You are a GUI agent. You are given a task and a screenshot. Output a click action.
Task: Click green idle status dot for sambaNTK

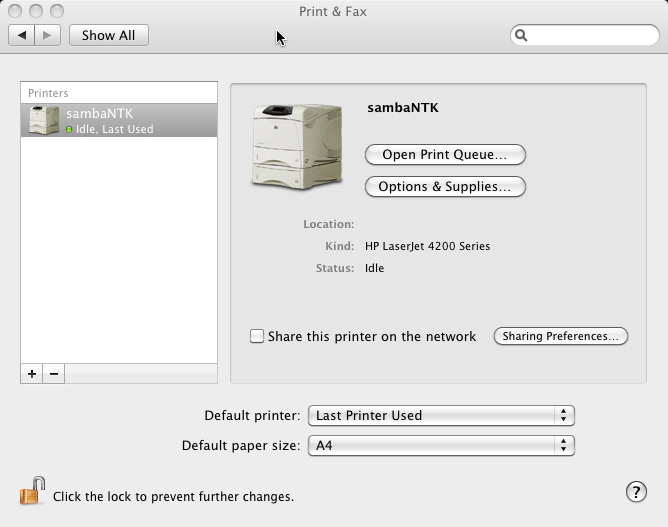[x=69, y=129]
